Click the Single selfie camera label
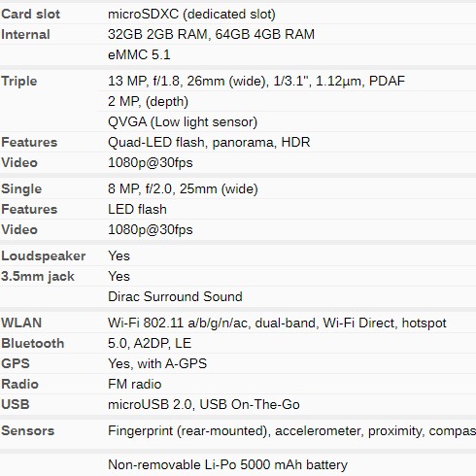Screen dimensions: 476x476 coord(21,188)
